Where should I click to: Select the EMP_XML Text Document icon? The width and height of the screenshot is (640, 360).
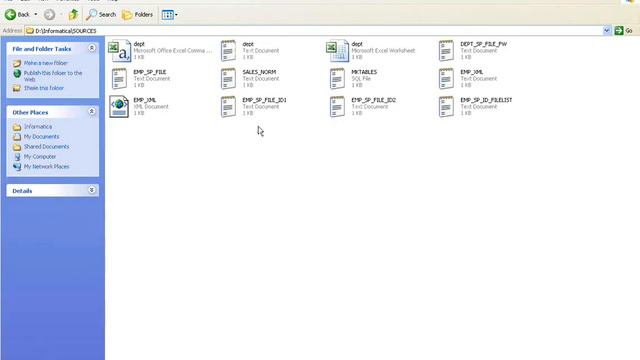[446, 78]
